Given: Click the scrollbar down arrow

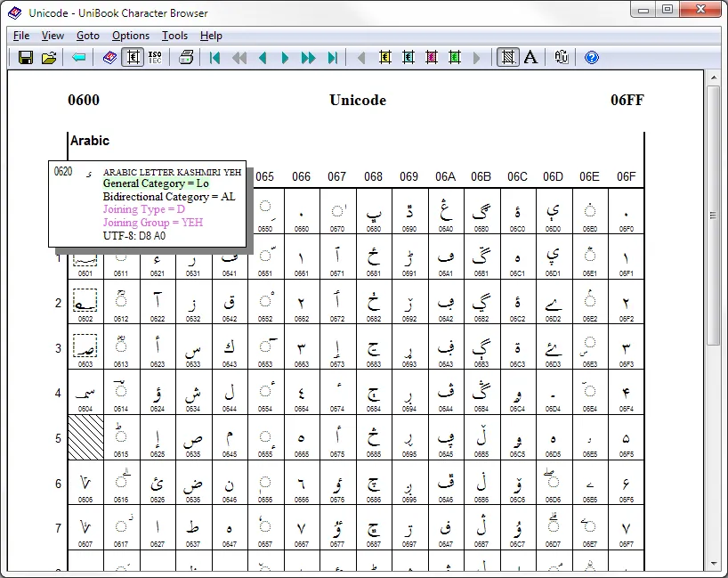Looking at the screenshot, I should tap(714, 564).
